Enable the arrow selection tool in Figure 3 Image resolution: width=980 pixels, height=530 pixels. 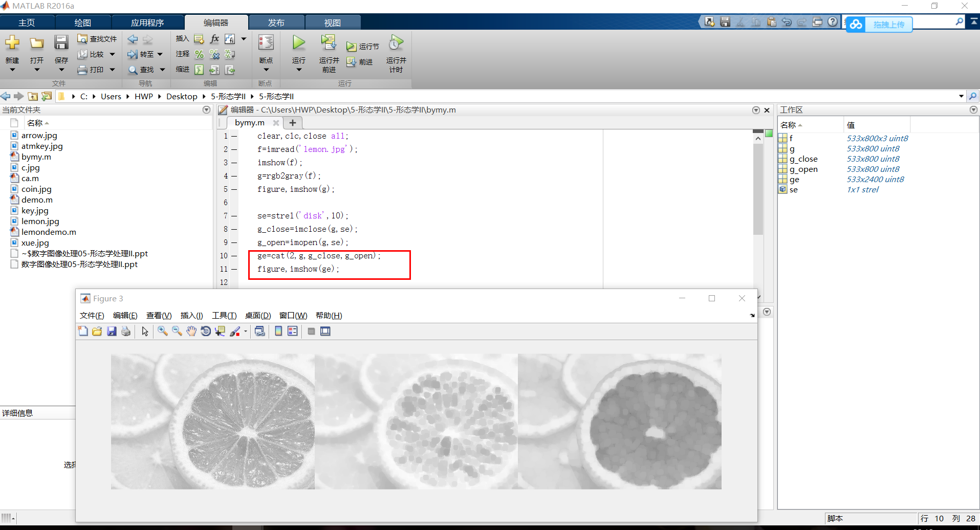[145, 331]
